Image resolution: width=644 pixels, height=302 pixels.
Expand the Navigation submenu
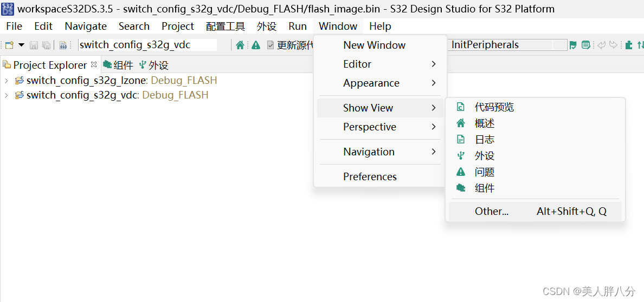tap(381, 152)
